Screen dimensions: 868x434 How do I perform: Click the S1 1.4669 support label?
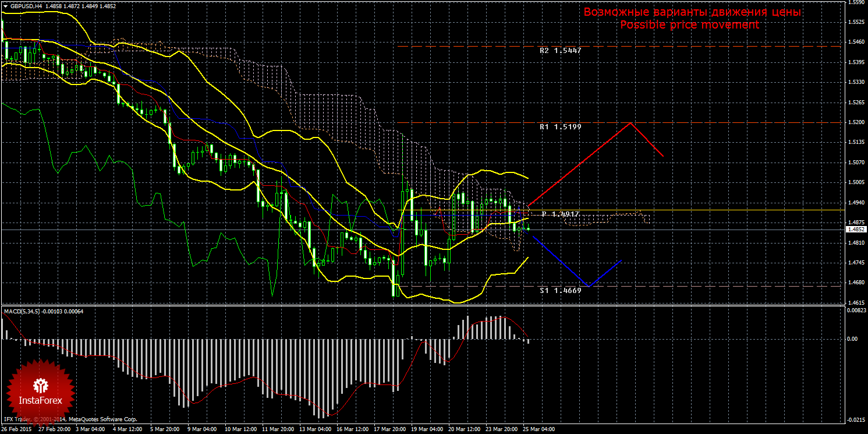coord(561,290)
